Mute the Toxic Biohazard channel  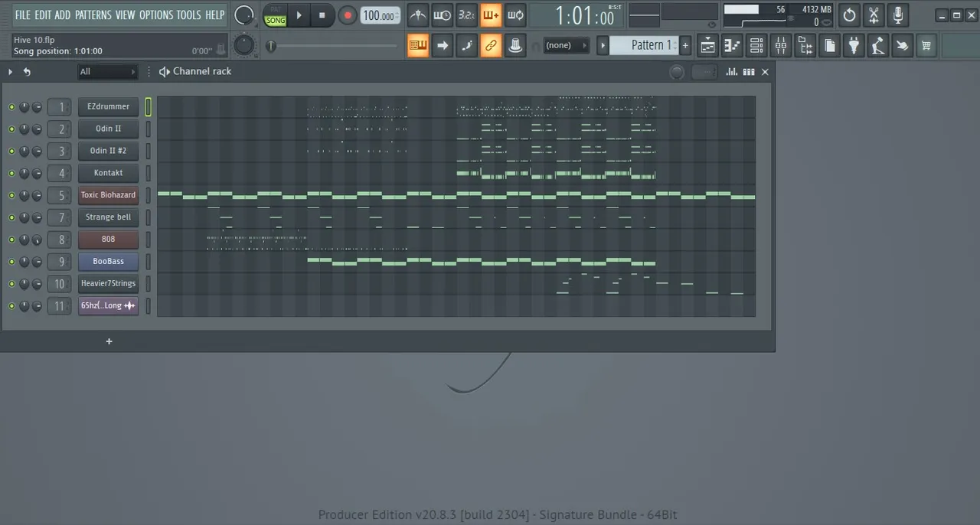(x=11, y=196)
